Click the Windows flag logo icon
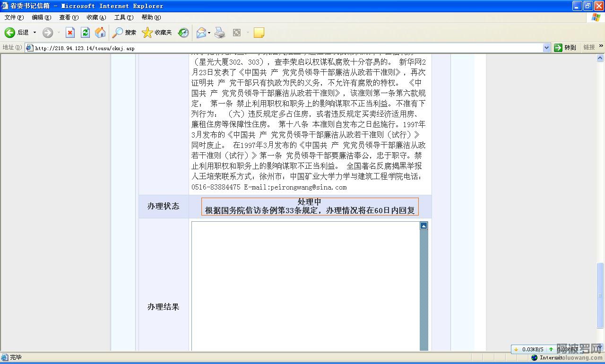 pos(596,17)
